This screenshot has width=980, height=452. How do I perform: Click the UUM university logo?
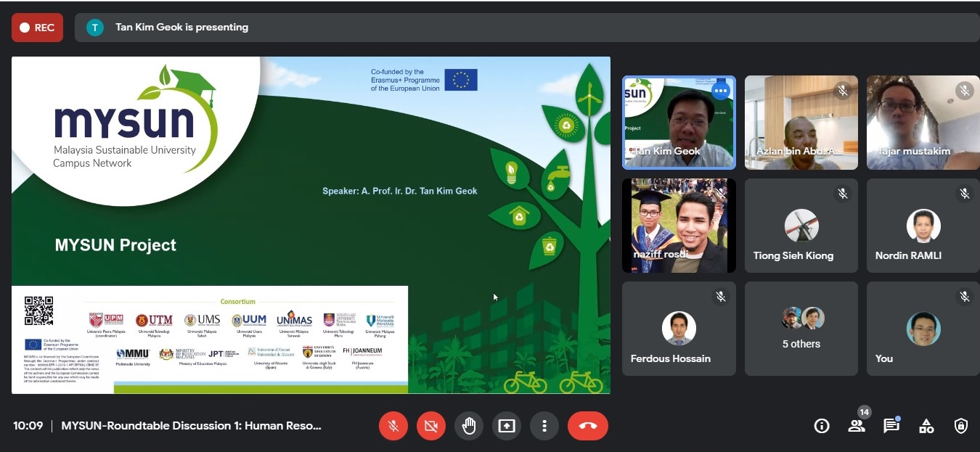click(249, 320)
